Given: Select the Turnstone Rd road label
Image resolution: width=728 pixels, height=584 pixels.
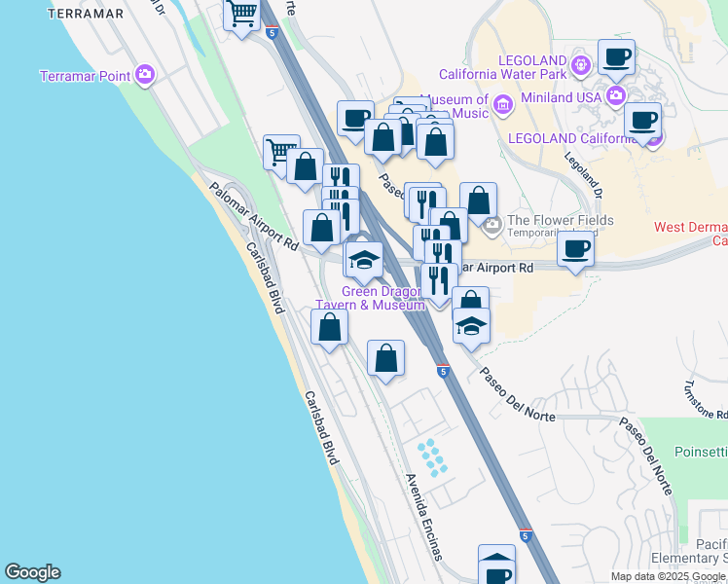Looking at the screenshot, I should pyautogui.click(x=706, y=399).
